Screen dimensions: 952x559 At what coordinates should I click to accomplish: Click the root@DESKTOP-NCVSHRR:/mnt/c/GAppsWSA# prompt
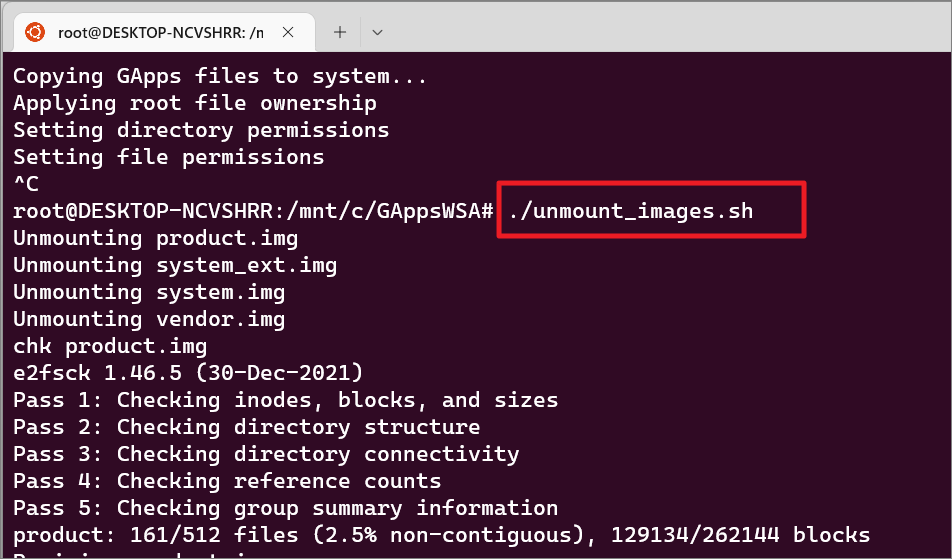click(x=253, y=211)
